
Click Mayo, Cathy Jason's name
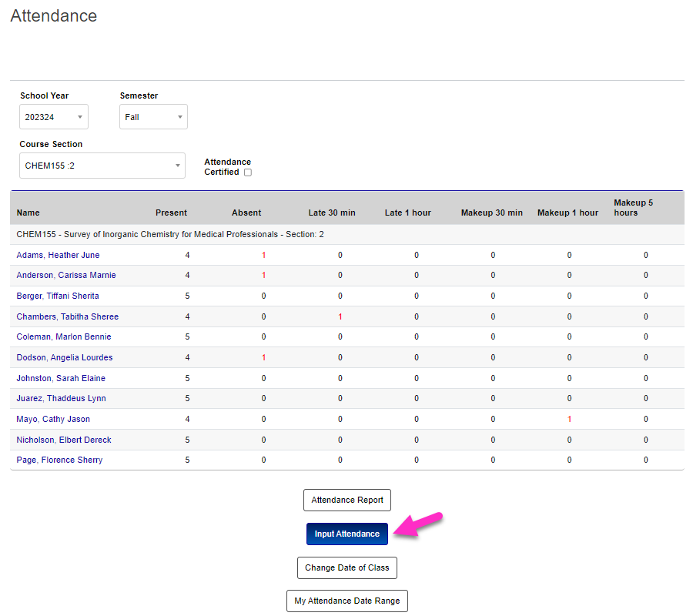[x=52, y=419]
